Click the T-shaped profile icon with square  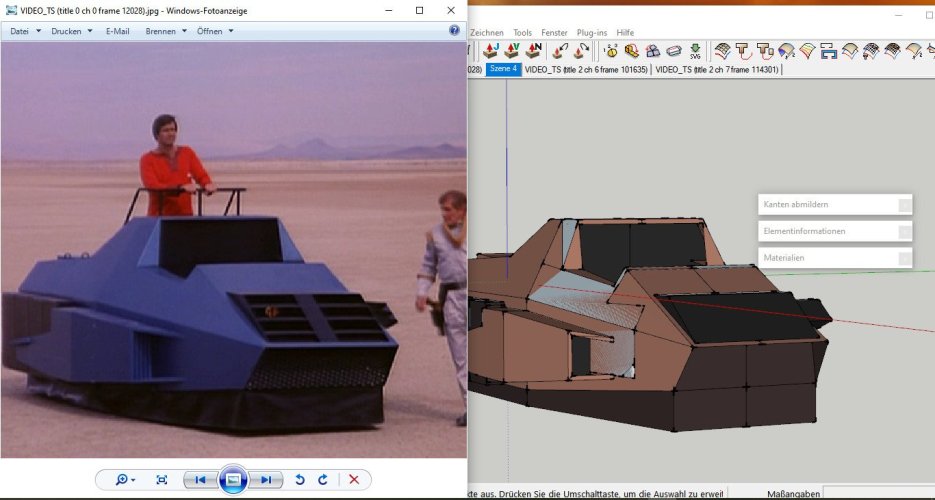[x=764, y=51]
